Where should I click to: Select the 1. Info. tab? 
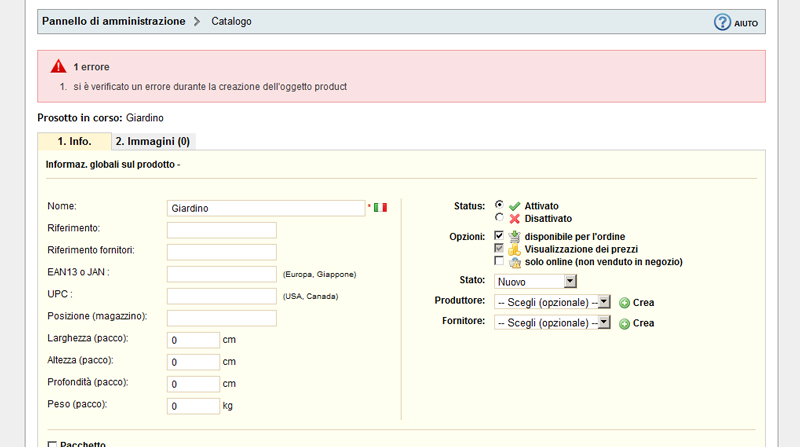pyautogui.click(x=75, y=142)
